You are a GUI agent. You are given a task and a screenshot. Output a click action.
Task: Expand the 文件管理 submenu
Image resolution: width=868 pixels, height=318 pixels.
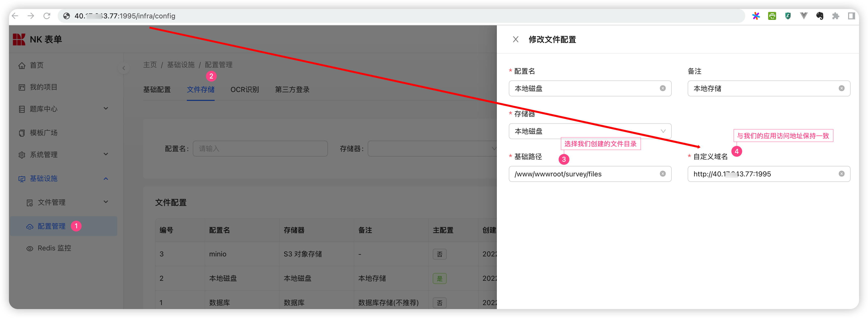coord(67,202)
